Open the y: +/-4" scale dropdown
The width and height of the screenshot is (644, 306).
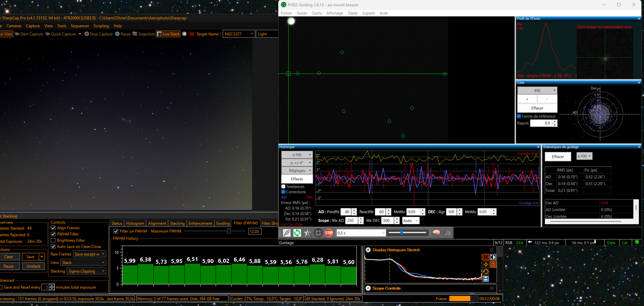click(x=297, y=163)
